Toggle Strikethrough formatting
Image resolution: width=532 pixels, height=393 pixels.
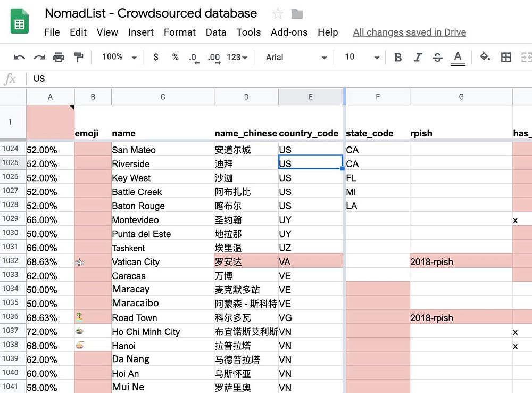(437, 58)
